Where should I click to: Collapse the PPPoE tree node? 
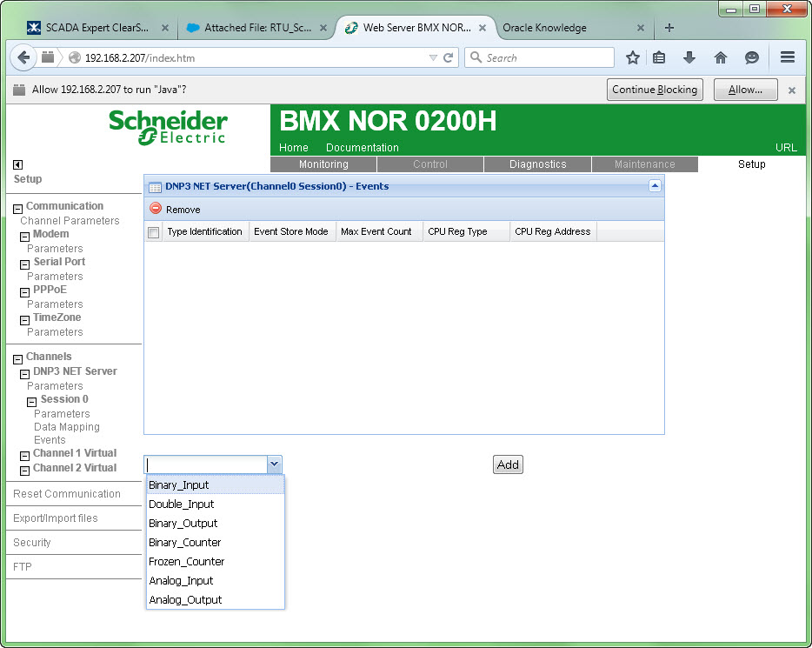click(x=24, y=292)
